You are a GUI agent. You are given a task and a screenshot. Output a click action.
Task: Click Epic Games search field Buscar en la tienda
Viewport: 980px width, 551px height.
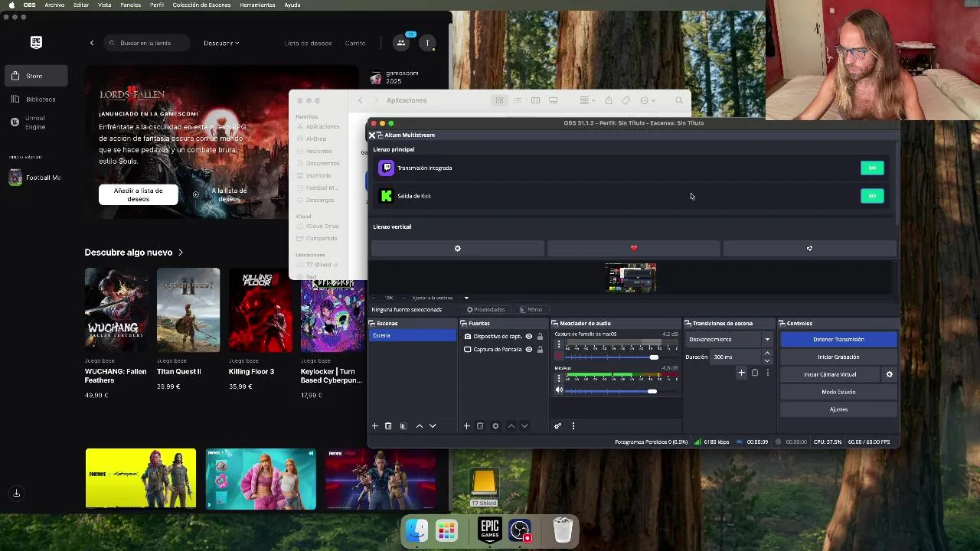(146, 43)
